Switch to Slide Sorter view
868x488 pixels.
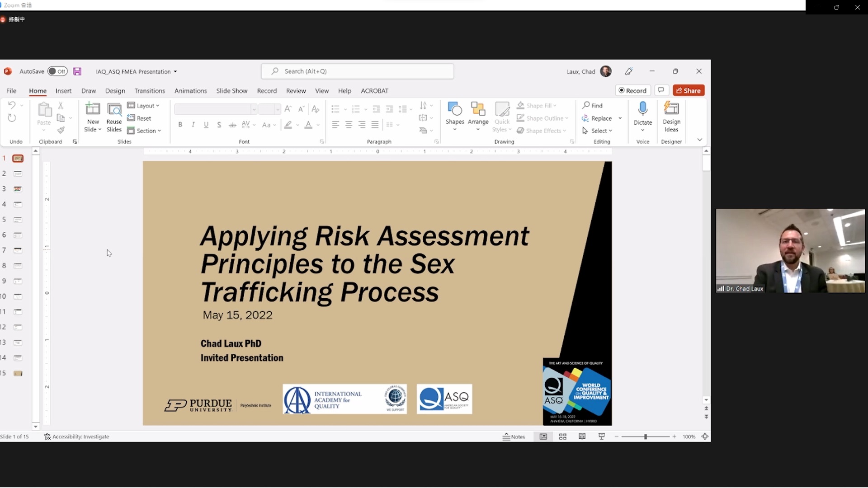coord(563,436)
